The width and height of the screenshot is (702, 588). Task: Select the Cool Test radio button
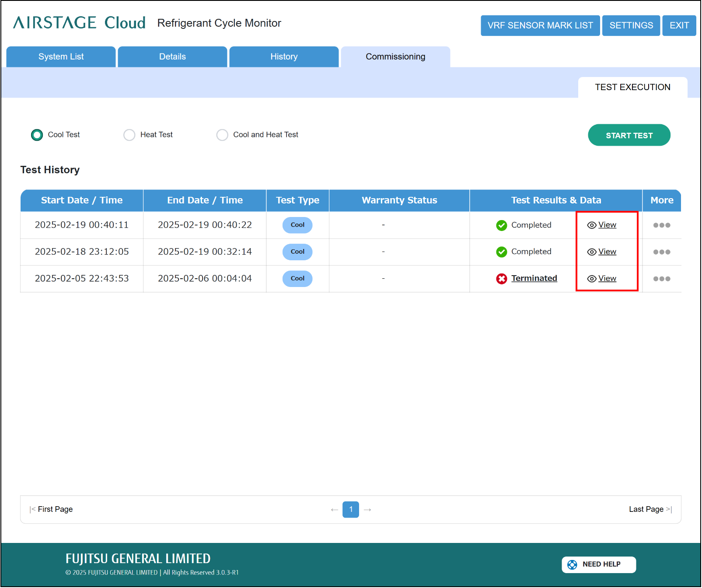(x=37, y=135)
